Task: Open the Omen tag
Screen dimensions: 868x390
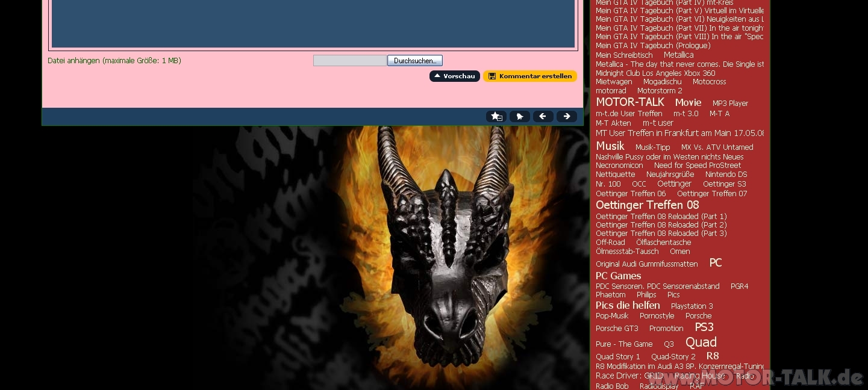Action: 680,252
